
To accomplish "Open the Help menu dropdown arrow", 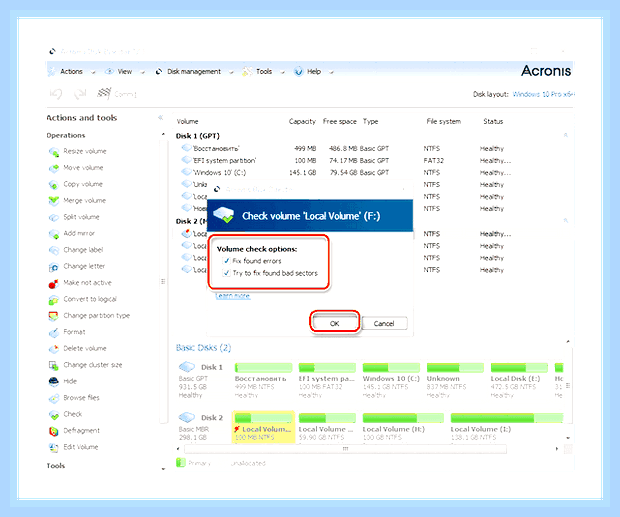I will (x=331, y=72).
